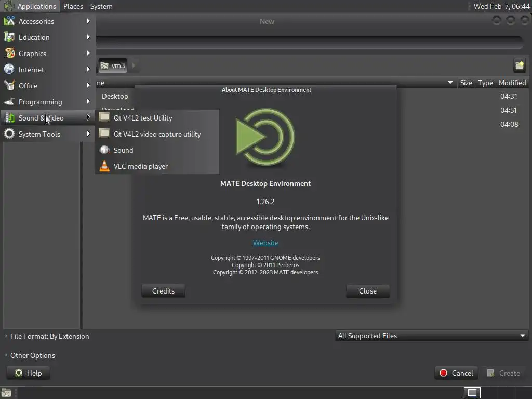The width and height of the screenshot is (532, 399).
Task: Click the Sound speaker icon
Action: [x=104, y=150]
